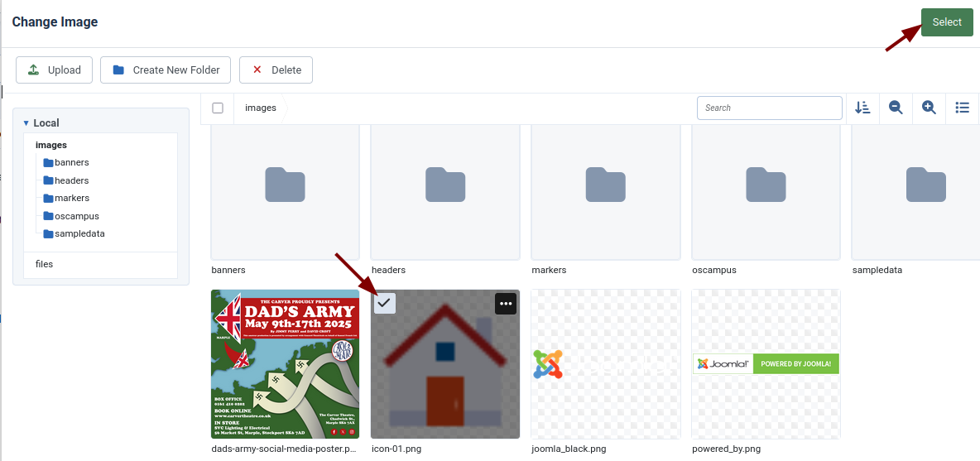Click the sort order icon
The image size is (980, 461).
point(862,108)
